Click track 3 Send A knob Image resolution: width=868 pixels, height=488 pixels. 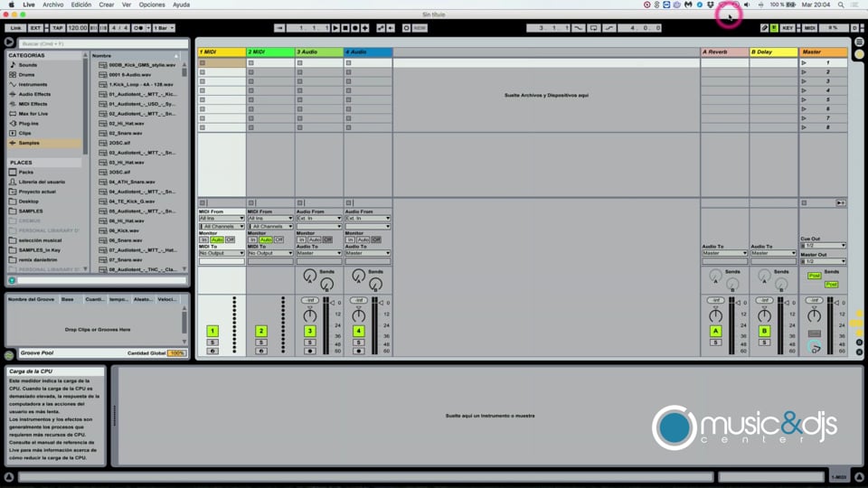(x=310, y=275)
